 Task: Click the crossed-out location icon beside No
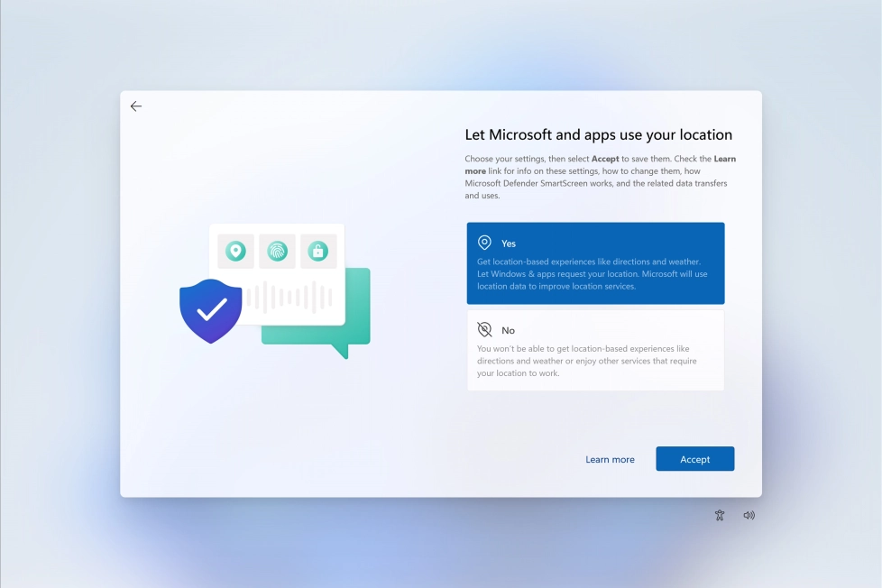(x=484, y=330)
